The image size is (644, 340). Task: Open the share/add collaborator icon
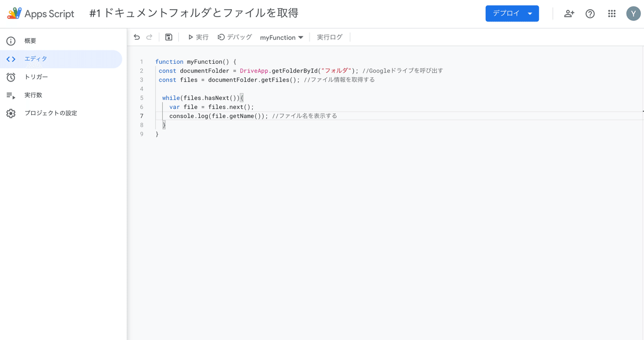[569, 14]
